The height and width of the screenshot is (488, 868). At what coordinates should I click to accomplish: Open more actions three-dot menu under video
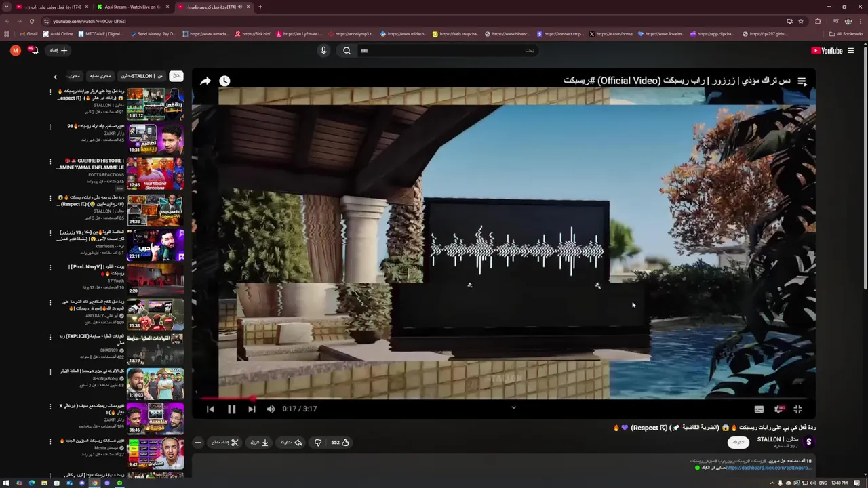(198, 443)
